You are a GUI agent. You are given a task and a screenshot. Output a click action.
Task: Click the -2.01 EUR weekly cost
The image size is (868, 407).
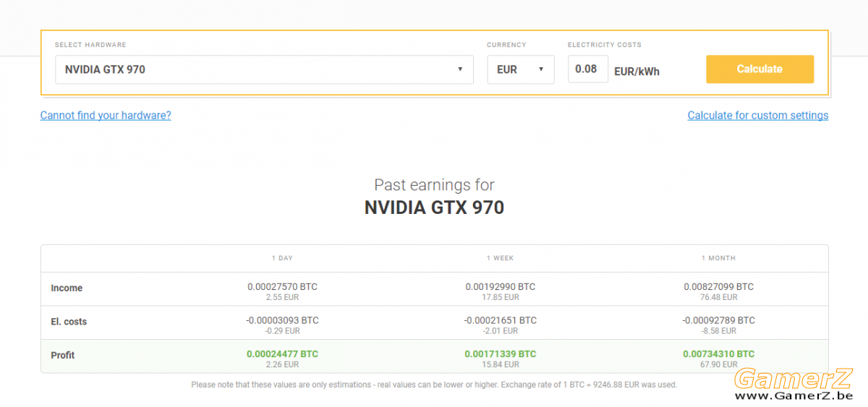501,331
